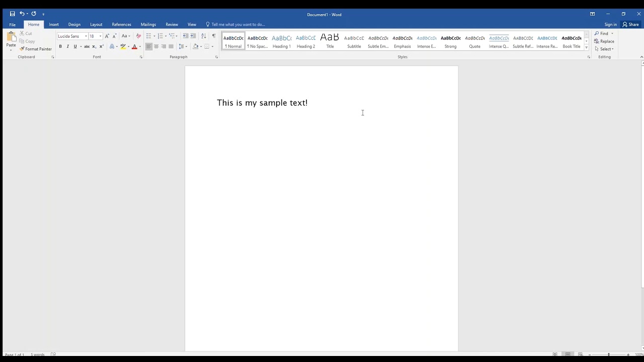Activate the Format Painter
Viewport: 644px width, 362px height.
pos(36,49)
